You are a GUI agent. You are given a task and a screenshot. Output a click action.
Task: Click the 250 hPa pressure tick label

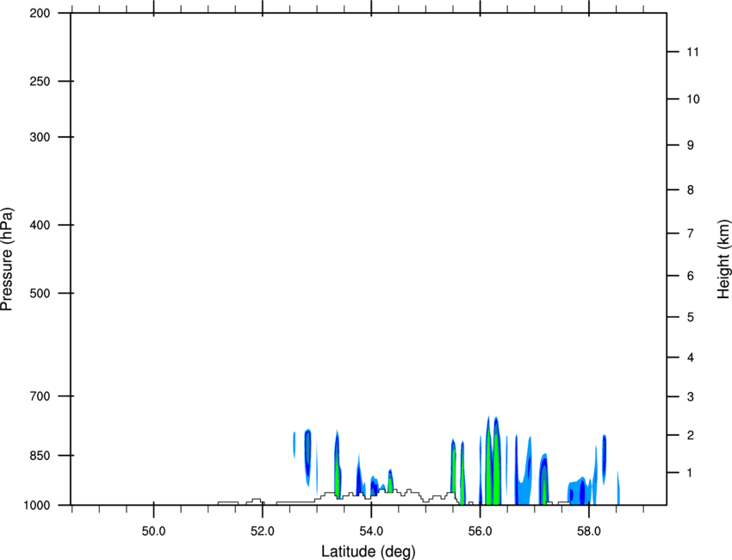(40, 81)
